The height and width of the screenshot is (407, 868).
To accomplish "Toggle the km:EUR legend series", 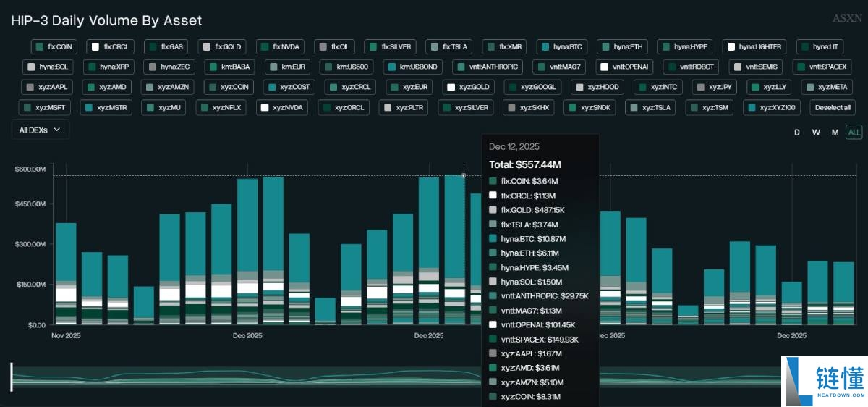I will coord(287,67).
